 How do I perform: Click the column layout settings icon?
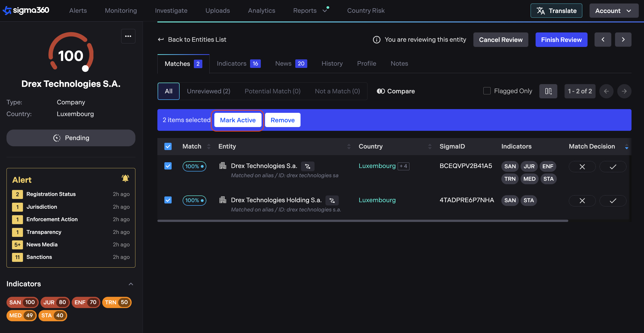[x=548, y=91]
